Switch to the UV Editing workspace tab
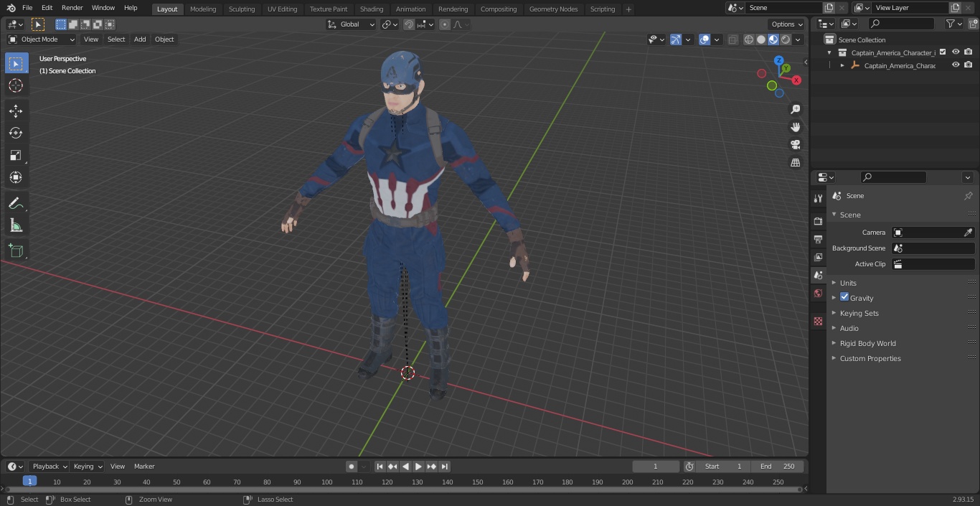The width and height of the screenshot is (980, 506). [x=282, y=9]
